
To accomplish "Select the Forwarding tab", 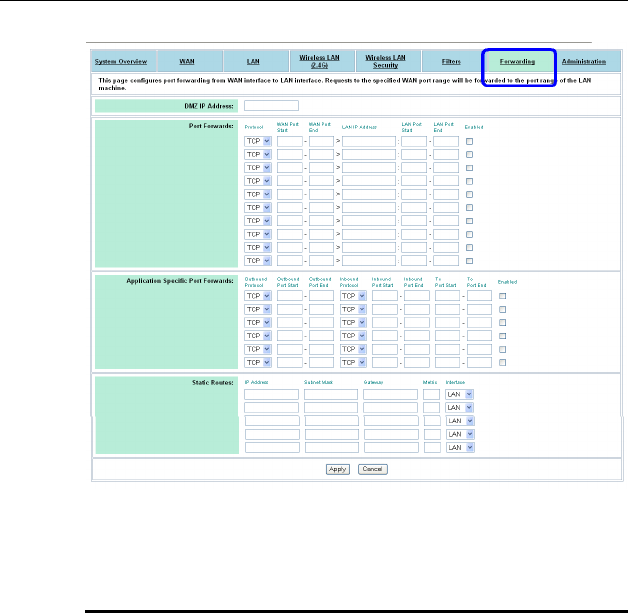I will (517, 62).
